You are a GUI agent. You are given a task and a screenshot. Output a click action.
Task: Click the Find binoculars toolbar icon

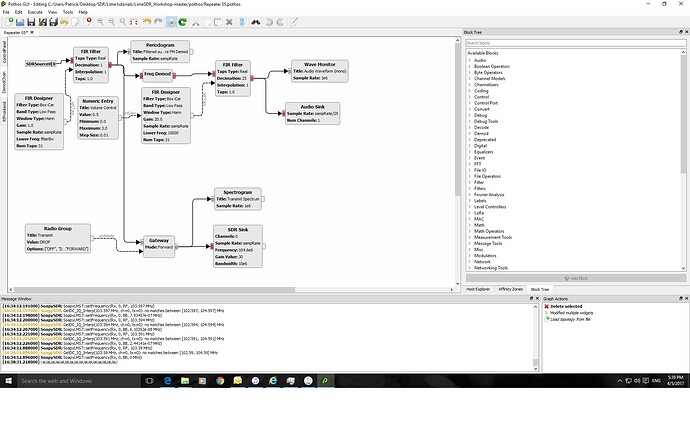(x=257, y=21)
